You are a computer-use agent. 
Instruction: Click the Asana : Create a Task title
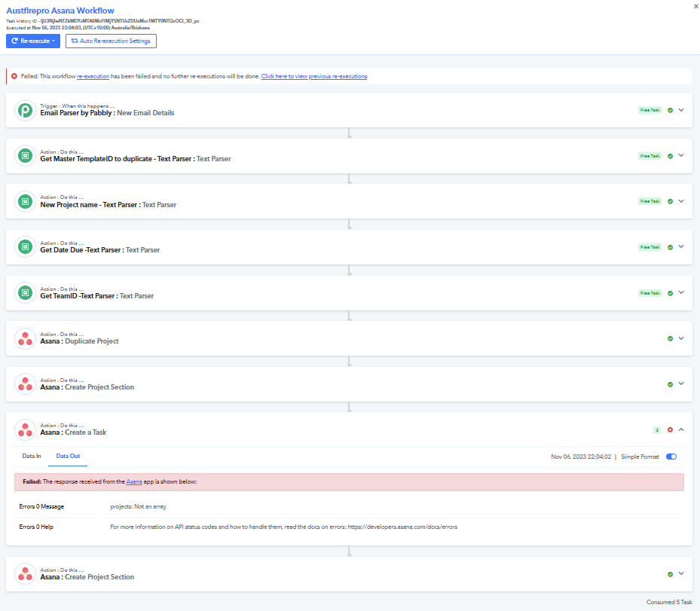point(73,432)
